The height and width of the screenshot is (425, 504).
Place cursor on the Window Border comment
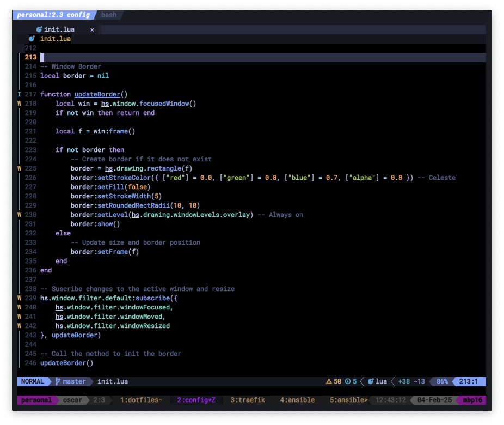tap(70, 66)
